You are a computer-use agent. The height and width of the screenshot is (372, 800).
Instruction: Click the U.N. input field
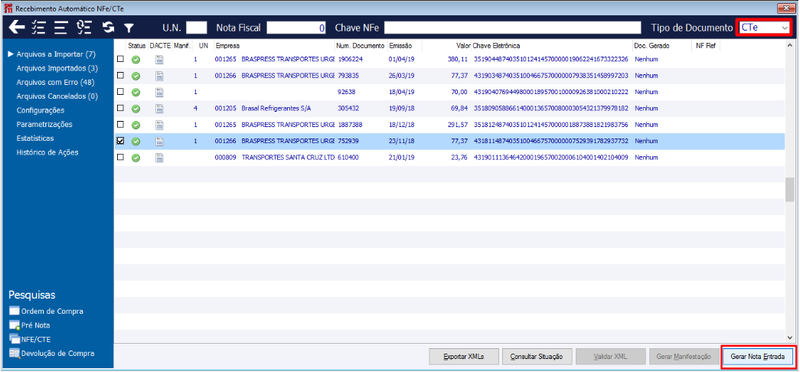[196, 28]
